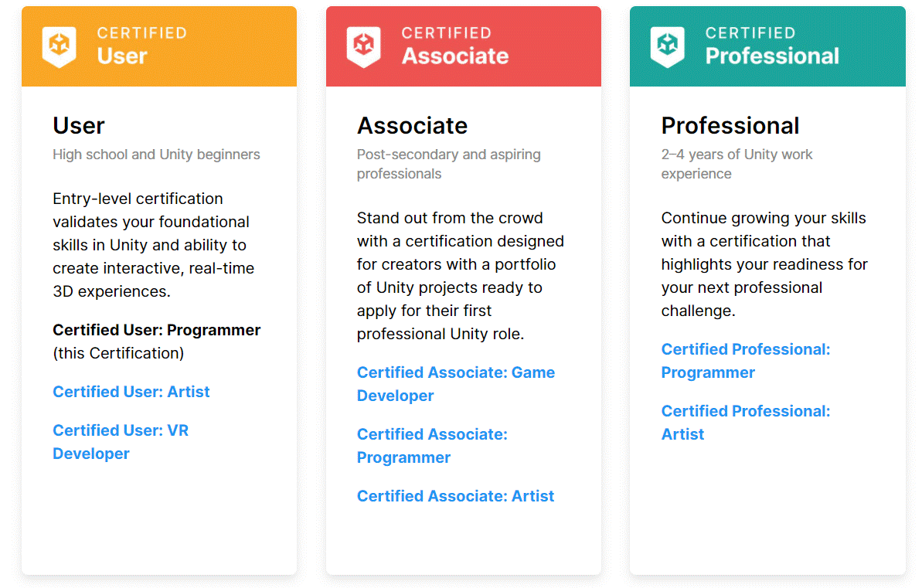Open the Certified Professional: Programmer link

(x=745, y=361)
